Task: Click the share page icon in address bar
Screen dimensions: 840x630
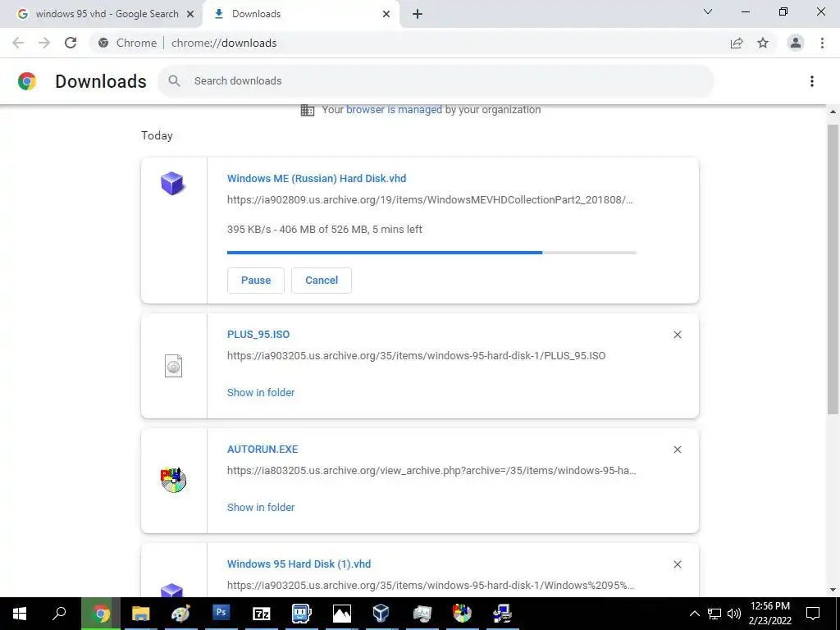Action: (737, 43)
